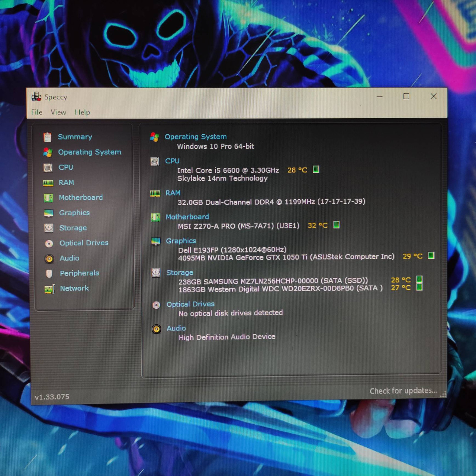
Task: Click the Graphics monitor icon in summary pane
Action: (156, 242)
